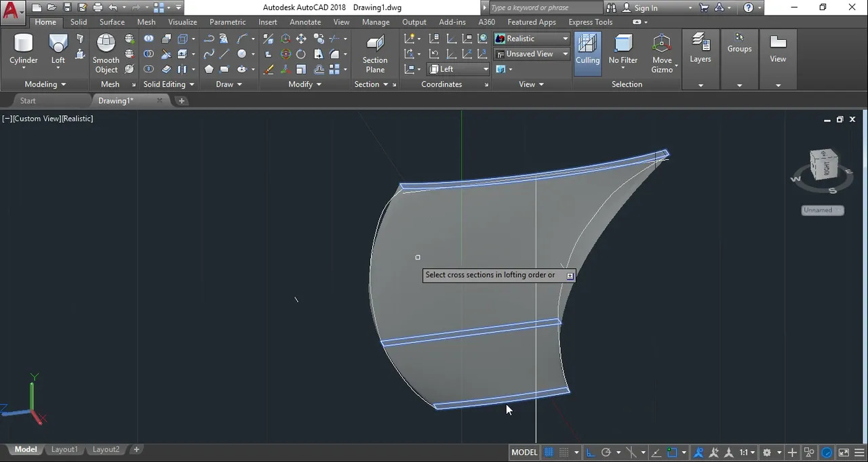The height and width of the screenshot is (462, 868).
Task: Toggle Ortho mode in status bar
Action: [x=591, y=453]
